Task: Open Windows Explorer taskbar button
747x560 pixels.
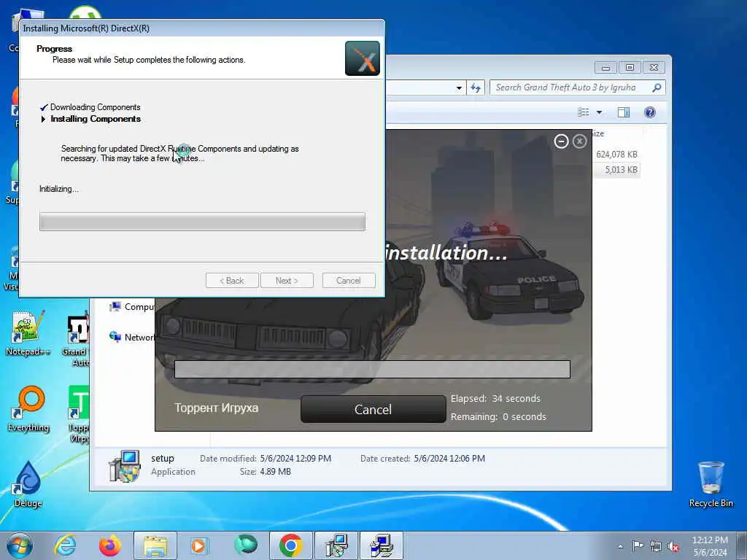Action: [155, 545]
